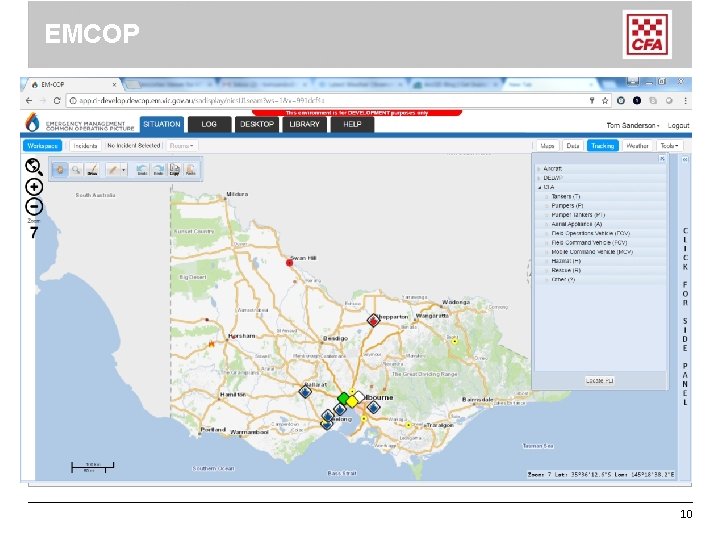Viewport: 720px width, 540px height.
Task: Click the Paste tool in map toolbar
Action: point(191,170)
